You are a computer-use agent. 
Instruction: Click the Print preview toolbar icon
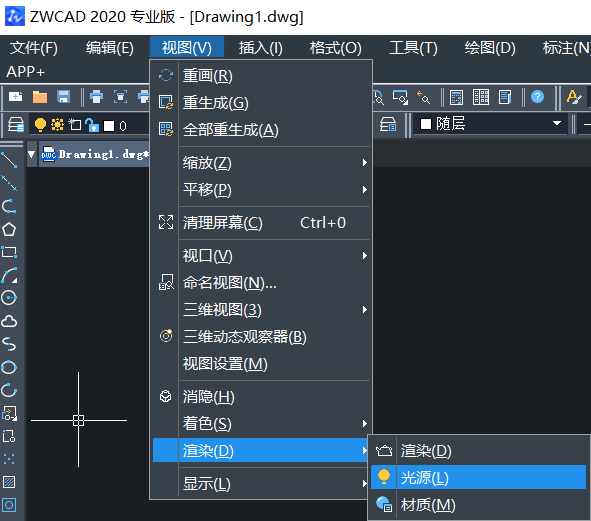120,97
